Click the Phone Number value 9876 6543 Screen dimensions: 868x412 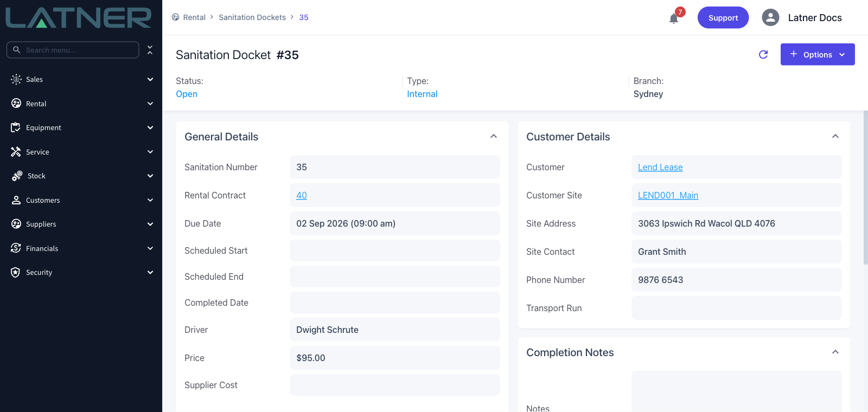click(660, 280)
